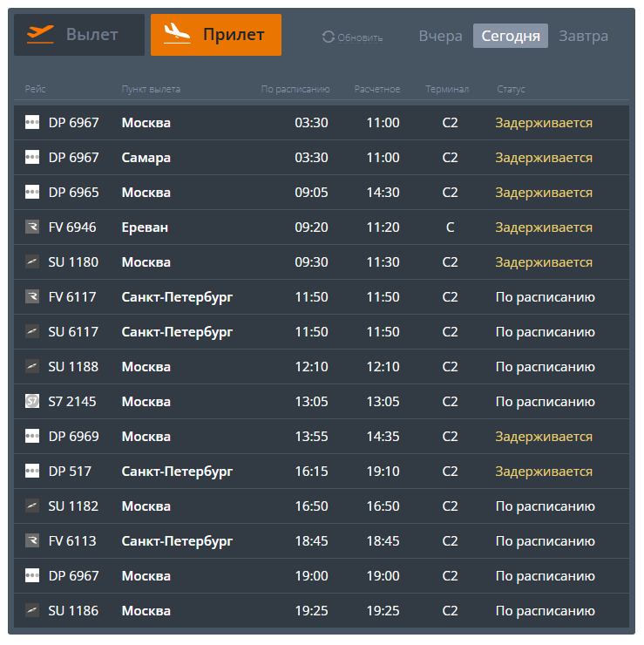Click origin city Самара
Screen dimensions: 644x645
click(x=146, y=158)
